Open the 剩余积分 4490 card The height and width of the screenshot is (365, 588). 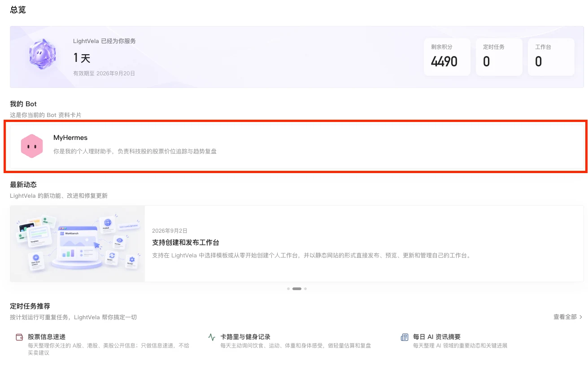[x=447, y=57]
